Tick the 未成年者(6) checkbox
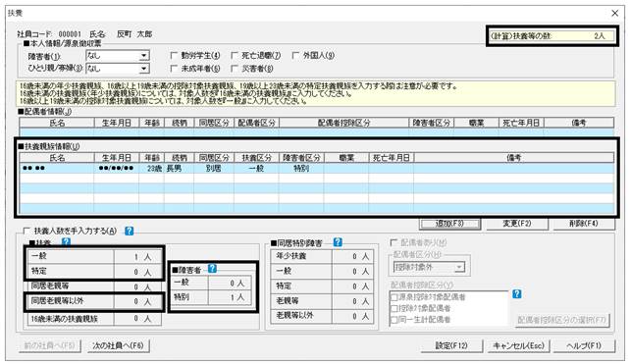Image resolution: width=630 pixels, height=364 pixels. coord(174,69)
